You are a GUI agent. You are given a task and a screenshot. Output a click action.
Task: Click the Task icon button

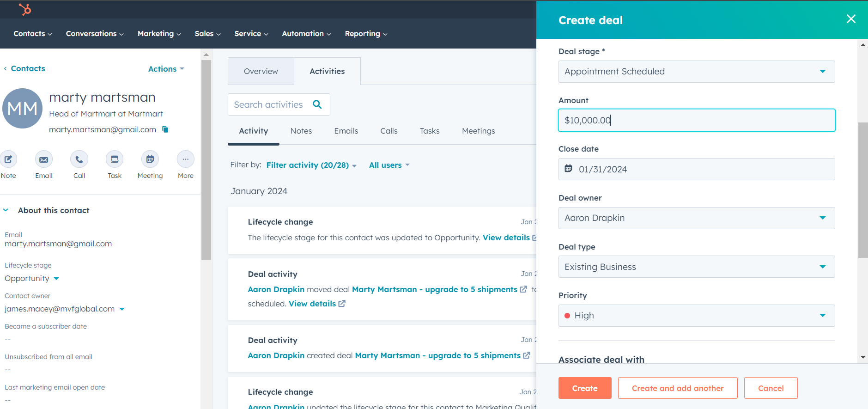click(115, 159)
